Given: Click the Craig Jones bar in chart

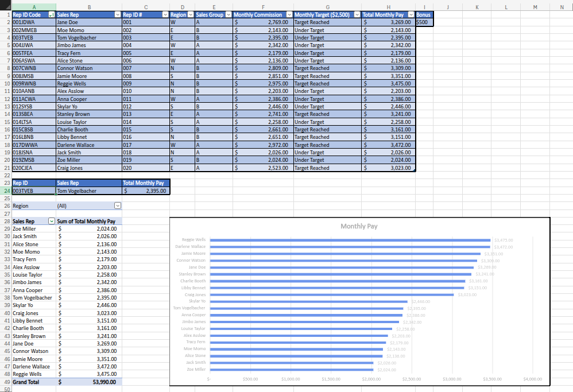Looking at the screenshot, I should (x=332, y=295).
